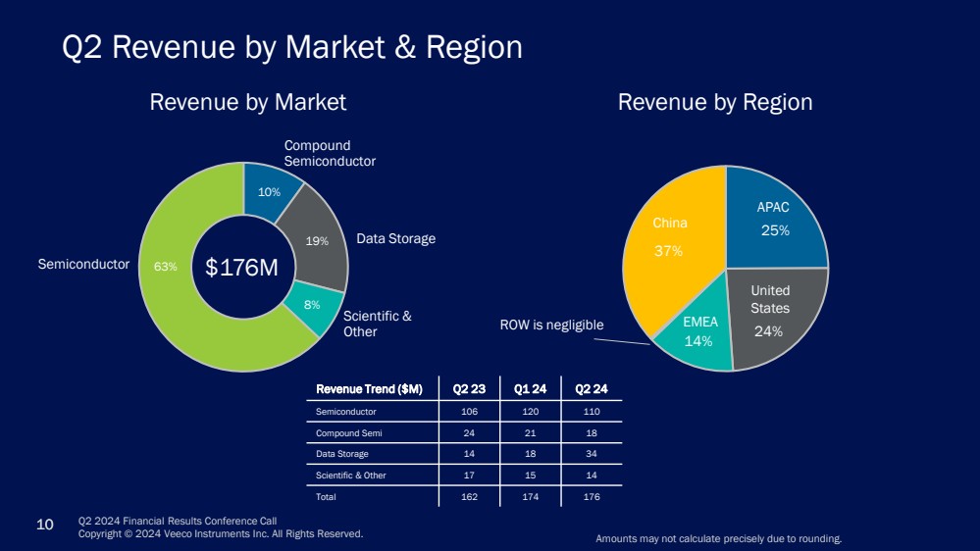Select the gray Data Storage 19% segment
Screen dimensions: 980x551
pyautogui.click(x=316, y=240)
